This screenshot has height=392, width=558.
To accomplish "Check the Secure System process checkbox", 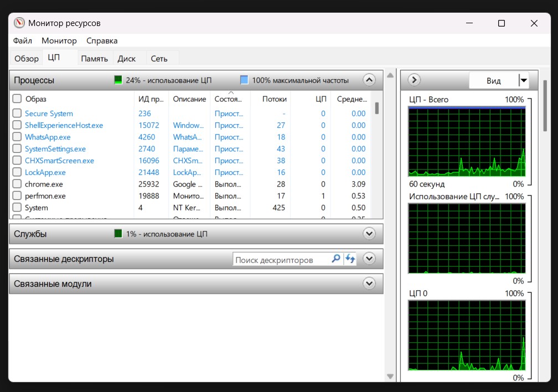I will tap(17, 113).
